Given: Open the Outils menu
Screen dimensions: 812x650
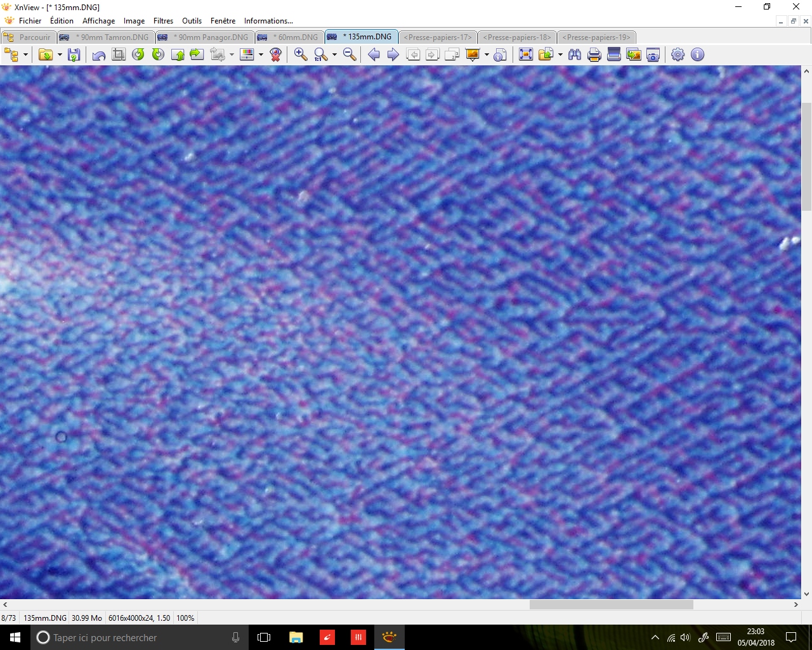Looking at the screenshot, I should (x=192, y=21).
